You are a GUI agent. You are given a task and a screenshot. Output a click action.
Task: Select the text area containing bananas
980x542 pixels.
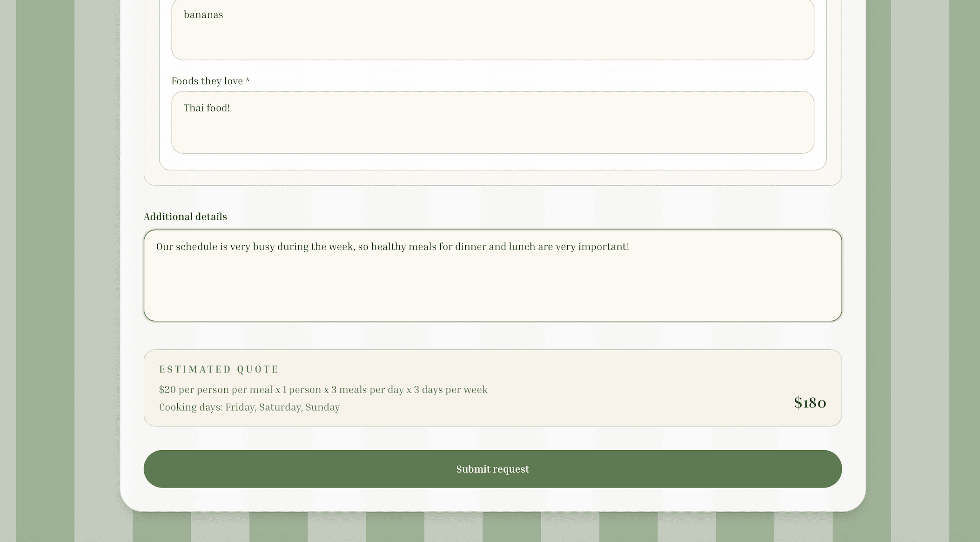point(492,29)
